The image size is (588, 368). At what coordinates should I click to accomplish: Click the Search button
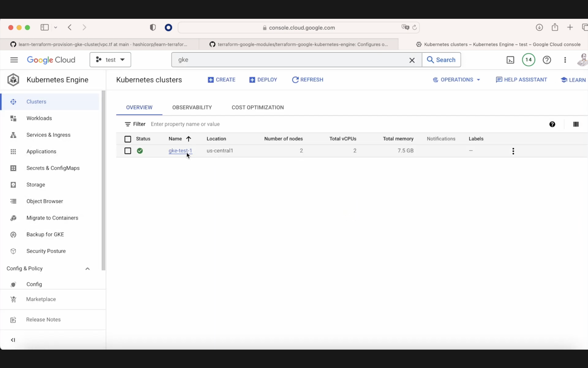click(x=441, y=60)
